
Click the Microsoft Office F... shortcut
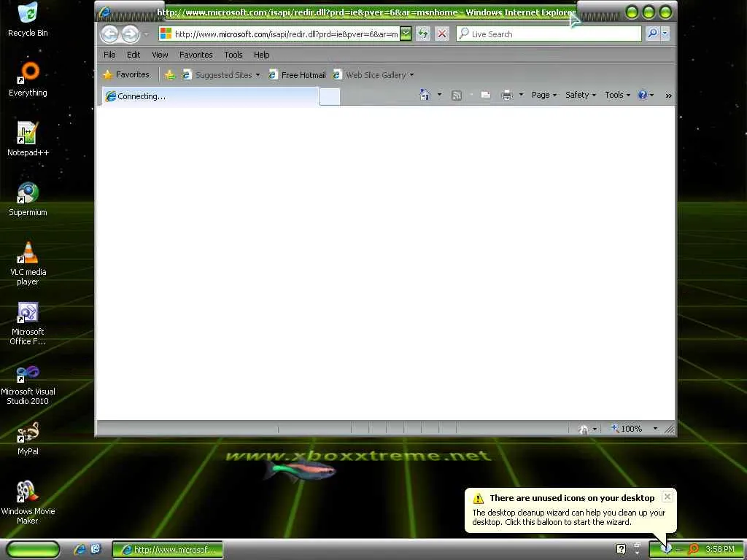[x=28, y=323]
